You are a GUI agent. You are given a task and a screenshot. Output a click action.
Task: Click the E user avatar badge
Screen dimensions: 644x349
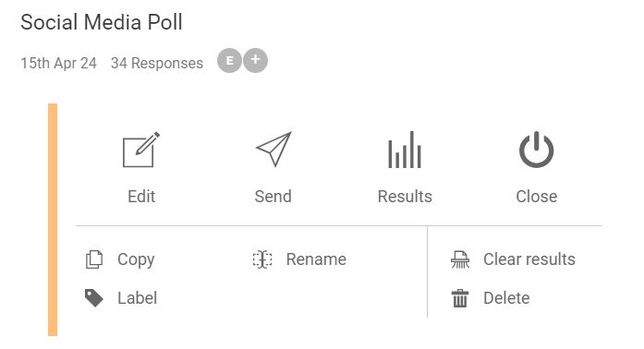click(229, 60)
